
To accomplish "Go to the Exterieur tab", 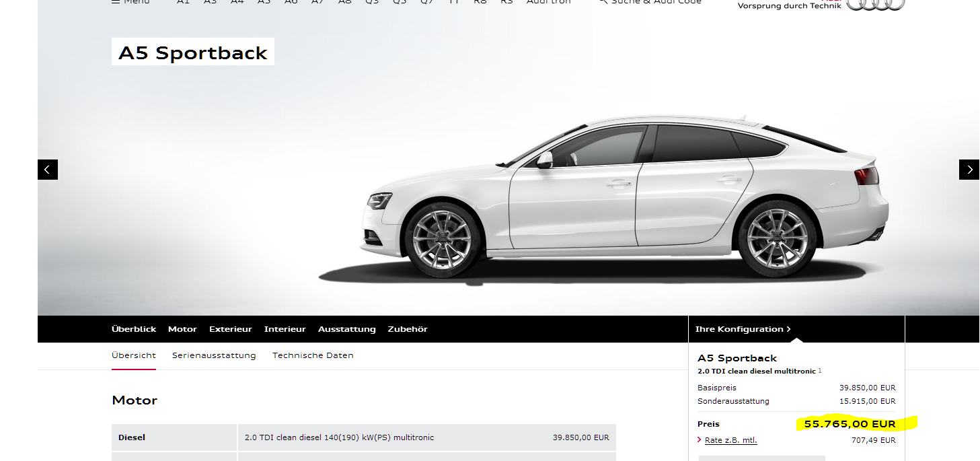I will [x=231, y=329].
